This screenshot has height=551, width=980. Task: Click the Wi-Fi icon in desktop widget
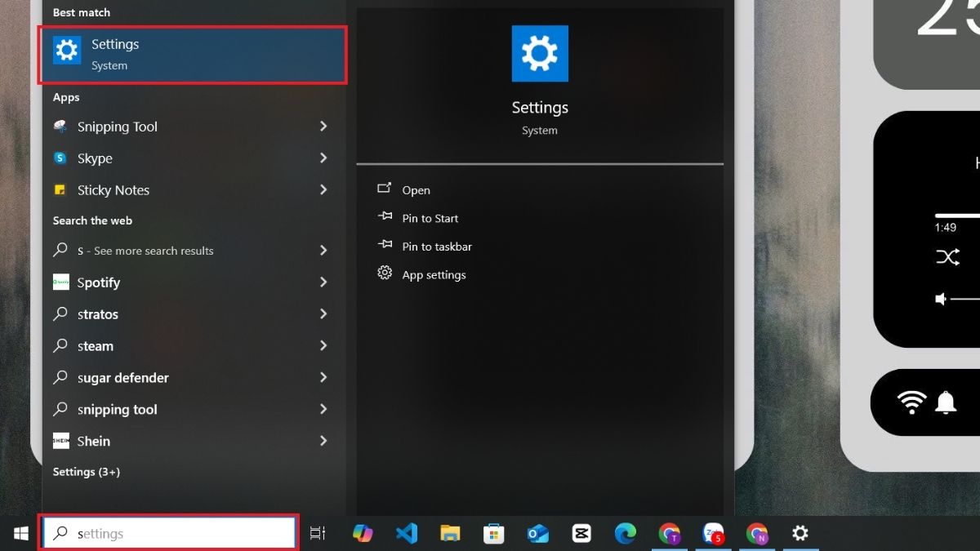pos(911,402)
